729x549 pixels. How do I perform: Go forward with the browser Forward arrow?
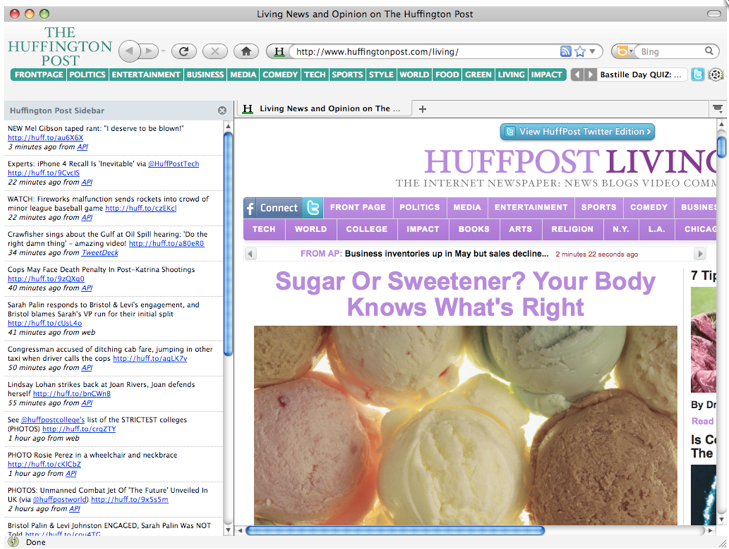coord(149,51)
